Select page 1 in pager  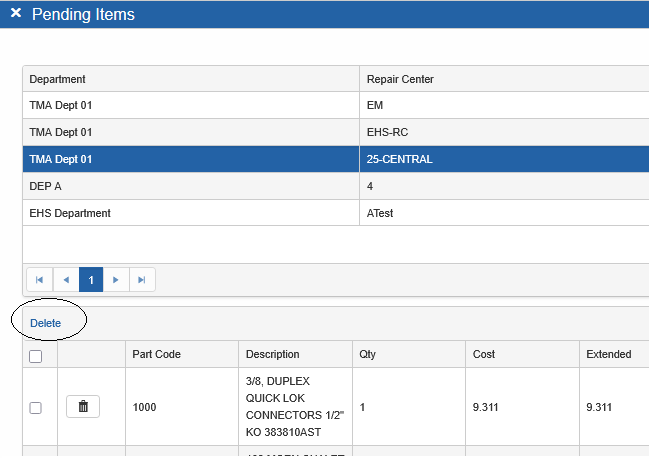pos(91,280)
